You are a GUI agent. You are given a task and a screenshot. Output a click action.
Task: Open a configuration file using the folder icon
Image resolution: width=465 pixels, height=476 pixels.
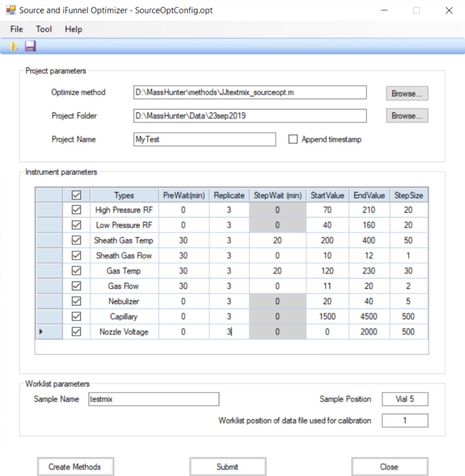[x=14, y=46]
